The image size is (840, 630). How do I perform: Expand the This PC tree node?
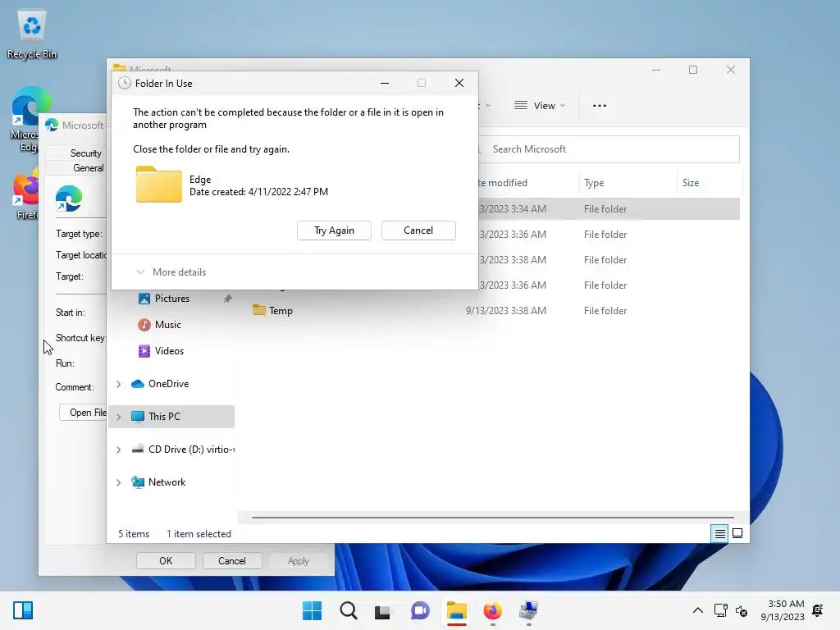point(118,417)
